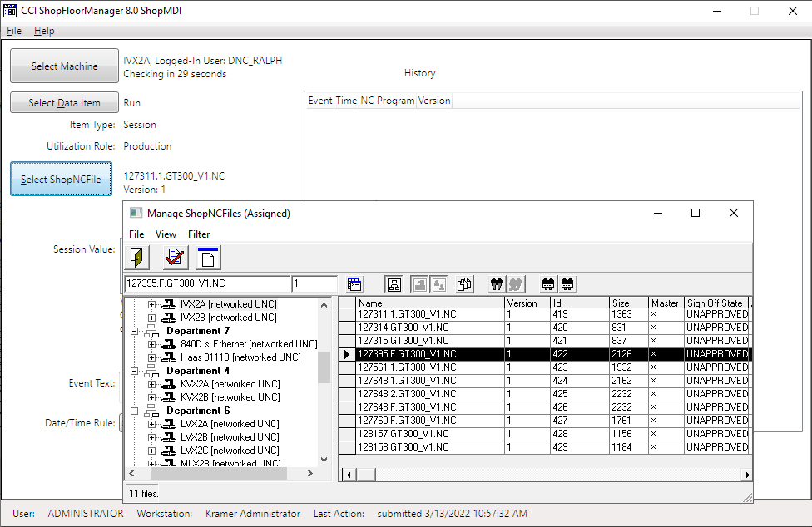Viewport: 812px width, 527px height.
Task: Select the IVX2A networked UNC machine icon
Action: click(x=169, y=304)
